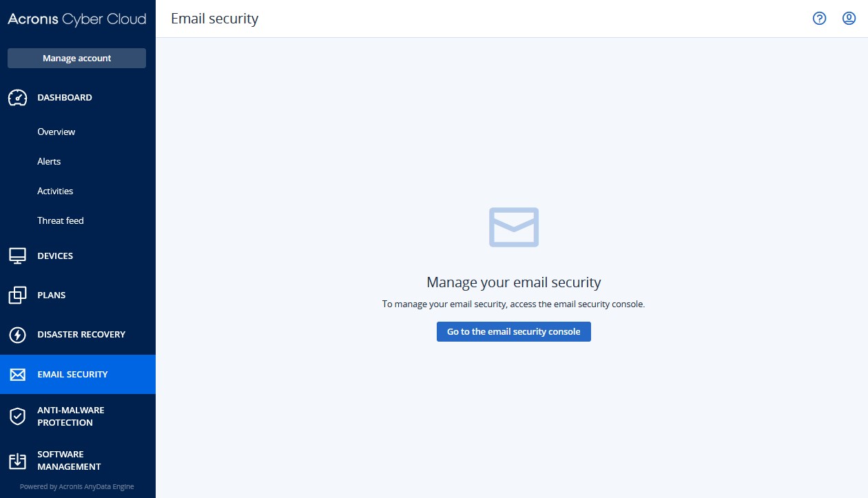Open the help question mark icon
This screenshot has width=868, height=498.
point(819,19)
